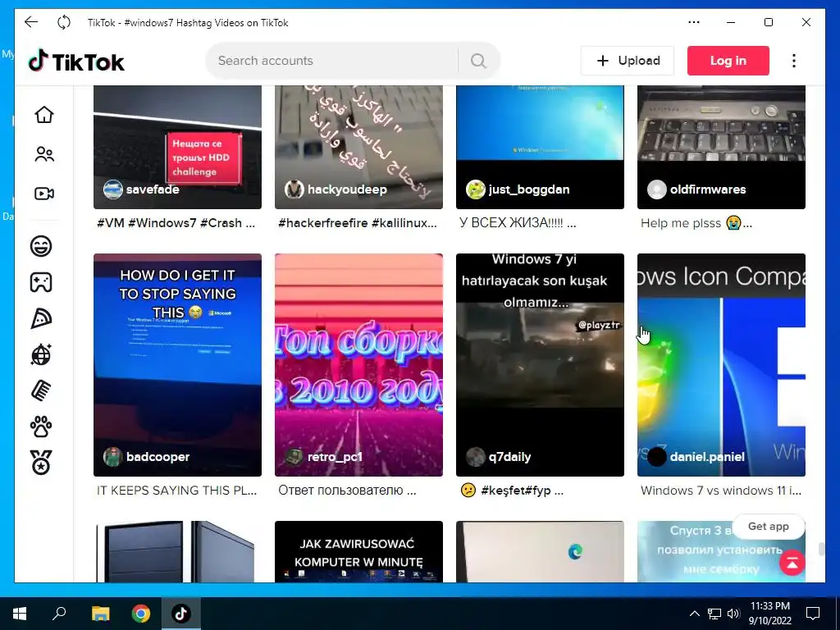Open the savefade HDD challenge video thumbnail

tap(177, 147)
